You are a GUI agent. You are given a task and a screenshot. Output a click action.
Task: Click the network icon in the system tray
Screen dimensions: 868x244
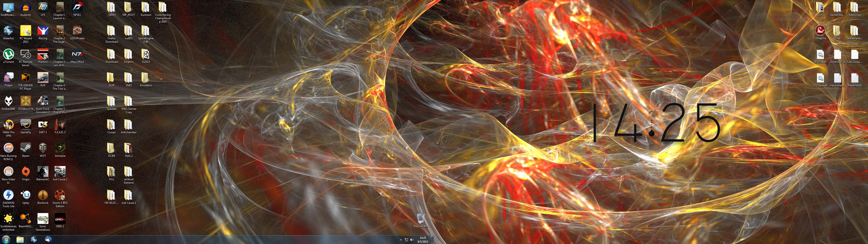(406, 240)
